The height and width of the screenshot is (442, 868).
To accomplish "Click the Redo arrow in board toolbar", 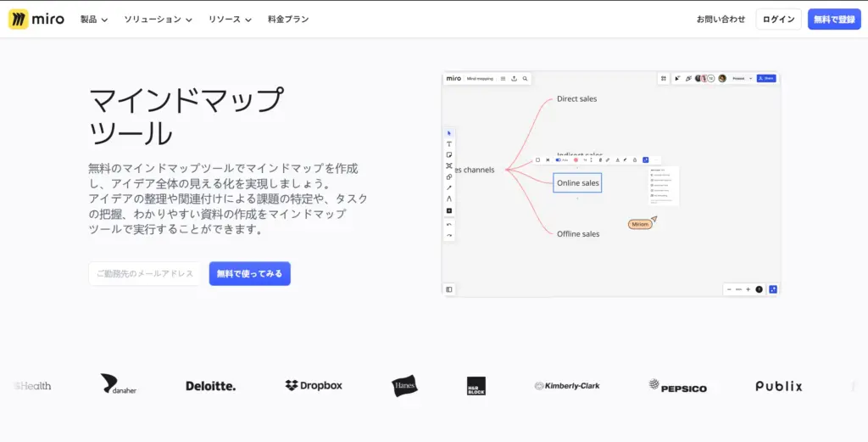I will point(449,235).
